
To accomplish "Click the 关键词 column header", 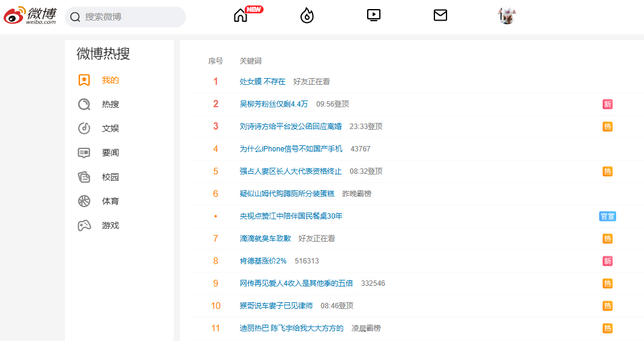I will [251, 61].
